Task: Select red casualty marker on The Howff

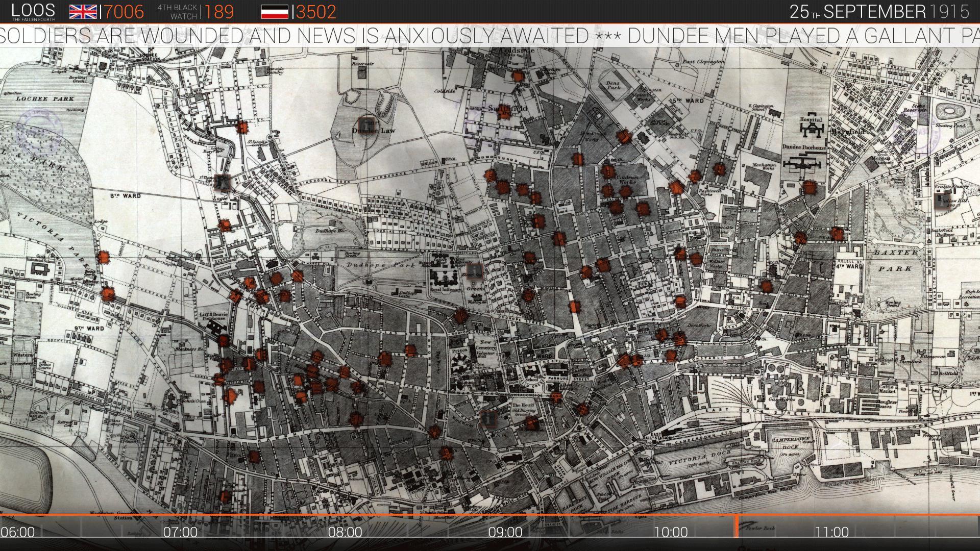Action: click(x=532, y=422)
